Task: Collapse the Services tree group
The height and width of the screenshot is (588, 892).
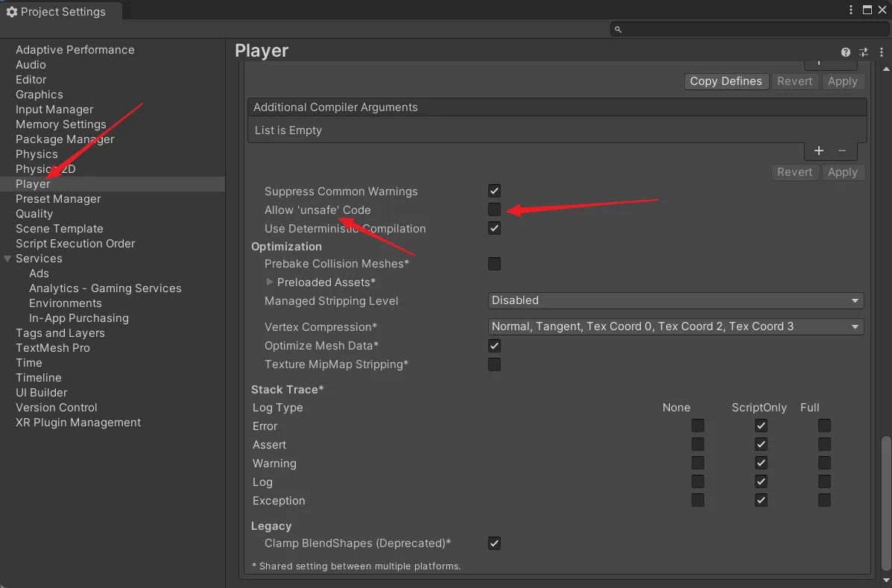Action: click(7, 259)
